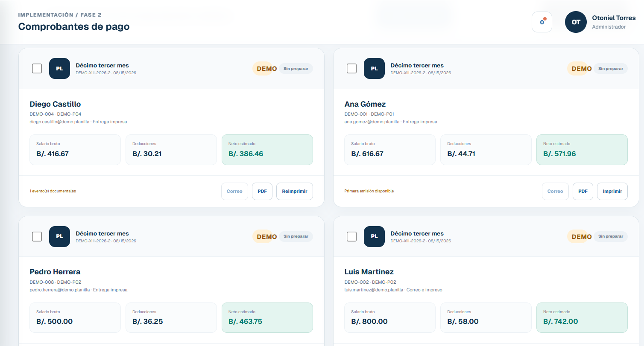Download PDF for Diego Castillo
This screenshot has width=644, height=346.
262,191
